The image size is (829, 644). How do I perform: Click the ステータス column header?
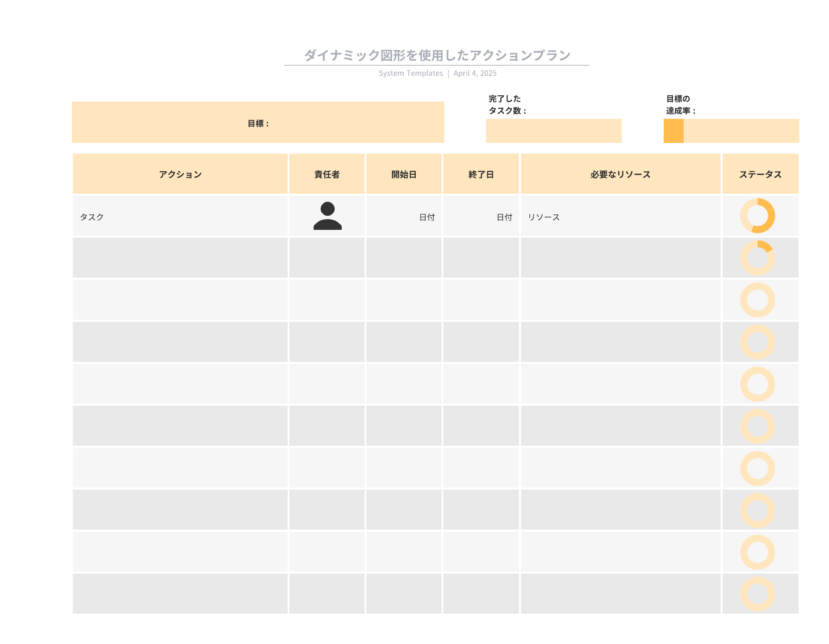[760, 174]
